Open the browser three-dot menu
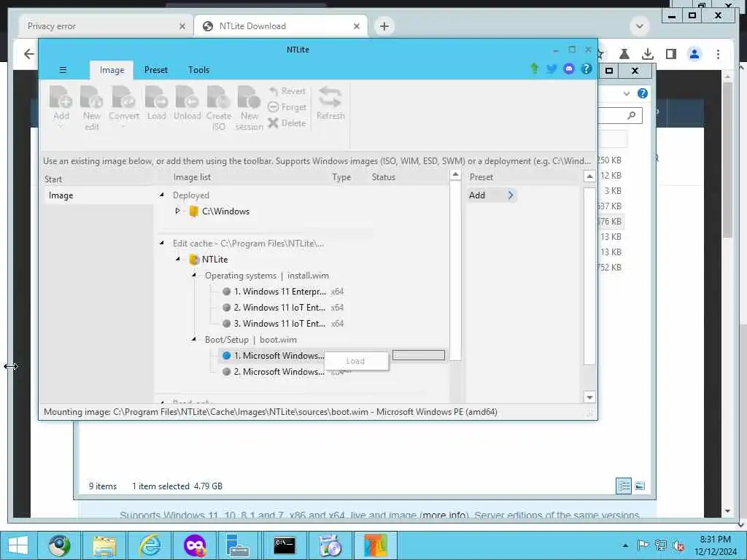The height and width of the screenshot is (560, 747). [718, 54]
